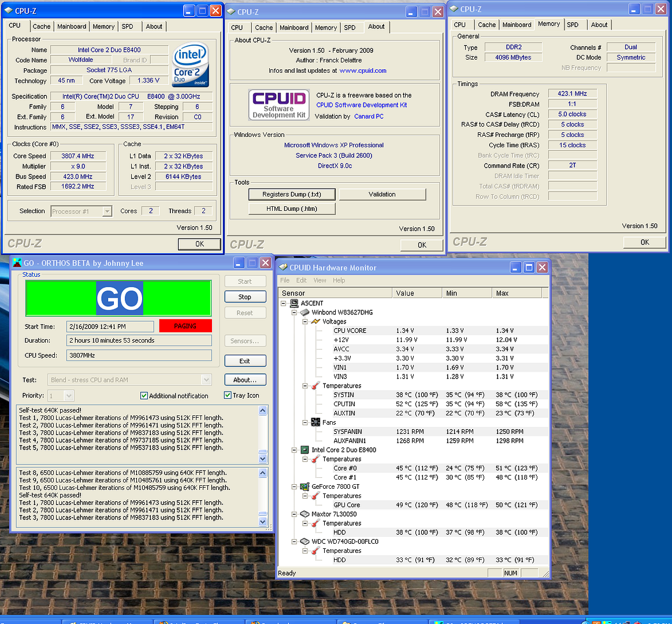Click the Exit button in ORTHOS
This screenshot has width=672, height=624.
click(x=245, y=361)
